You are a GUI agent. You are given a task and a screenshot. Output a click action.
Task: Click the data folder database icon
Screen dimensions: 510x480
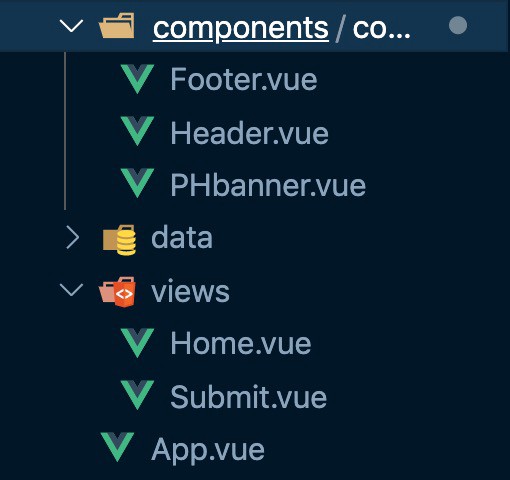click(119, 240)
